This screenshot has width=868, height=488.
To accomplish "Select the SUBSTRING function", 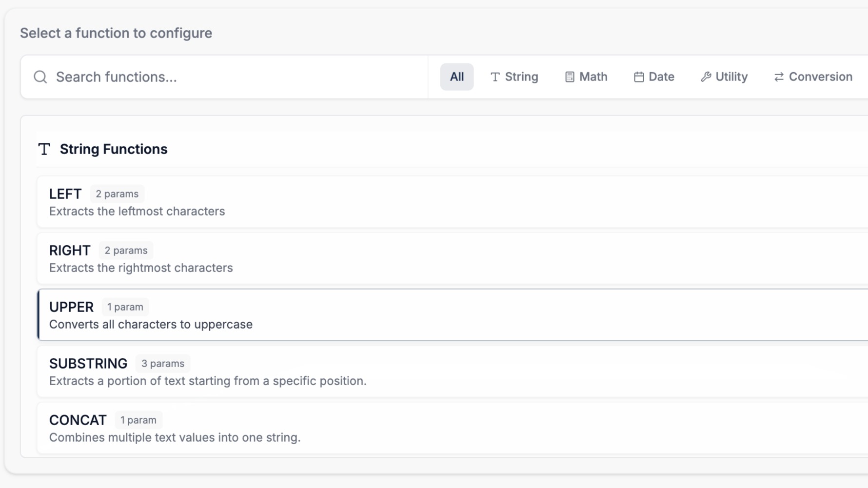I will (x=293, y=371).
